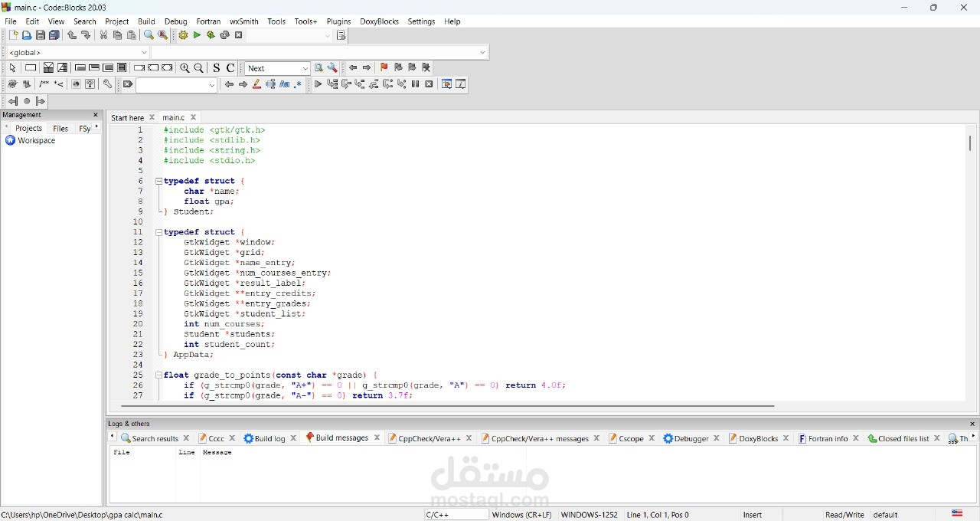Click the horizontal scrollbar of the editor

click(x=448, y=406)
